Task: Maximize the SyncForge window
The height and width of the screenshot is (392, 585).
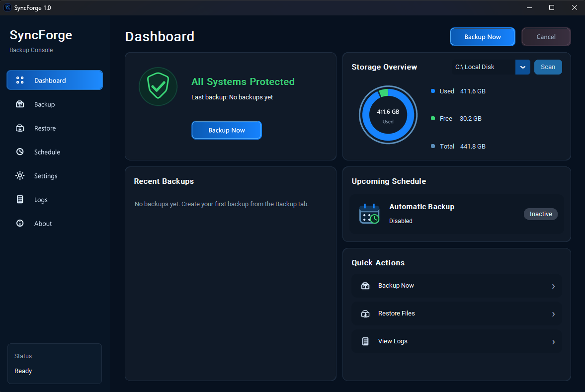Action: tap(551, 7)
